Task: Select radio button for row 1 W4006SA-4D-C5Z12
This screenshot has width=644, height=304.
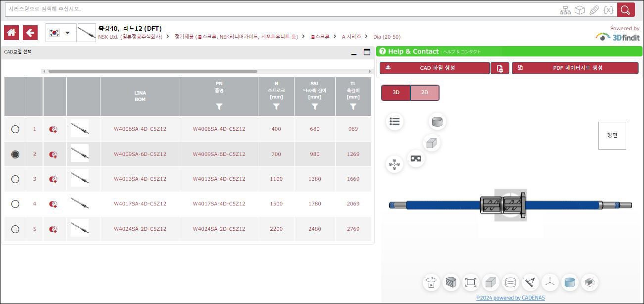Action: pyautogui.click(x=15, y=129)
